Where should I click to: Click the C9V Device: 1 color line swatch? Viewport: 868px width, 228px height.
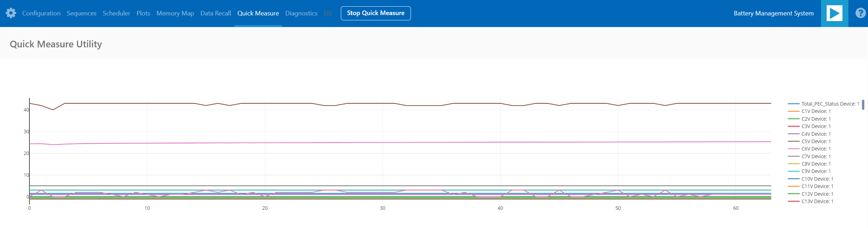tap(793, 171)
